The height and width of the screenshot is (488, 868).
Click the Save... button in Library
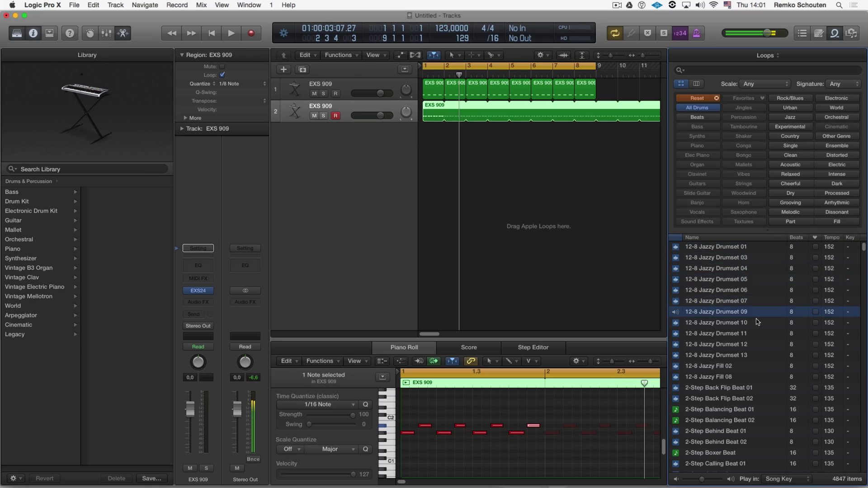(151, 478)
